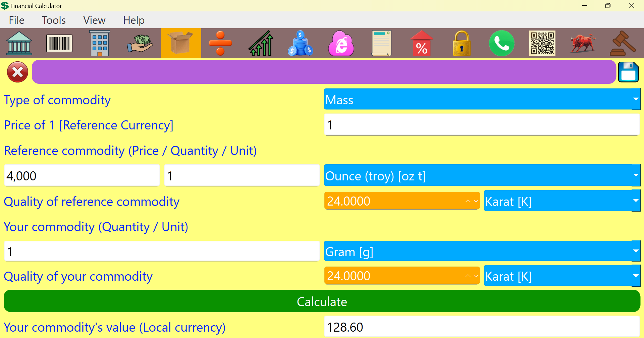Open the Help menu
The height and width of the screenshot is (338, 644).
(x=133, y=20)
